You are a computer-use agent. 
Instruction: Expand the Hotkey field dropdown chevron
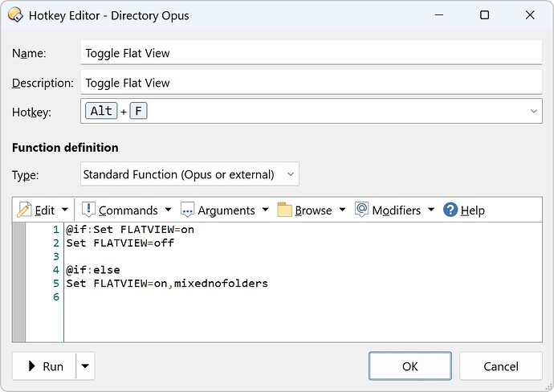533,111
